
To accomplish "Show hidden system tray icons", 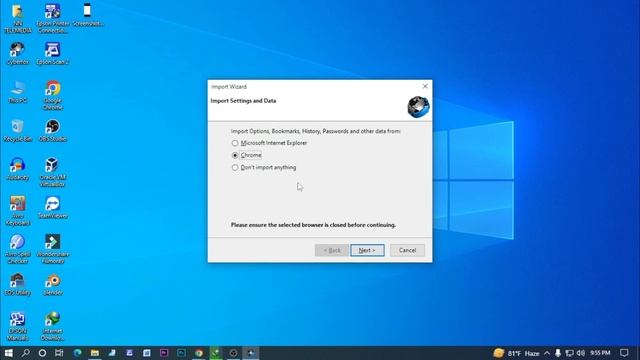I will [547, 353].
